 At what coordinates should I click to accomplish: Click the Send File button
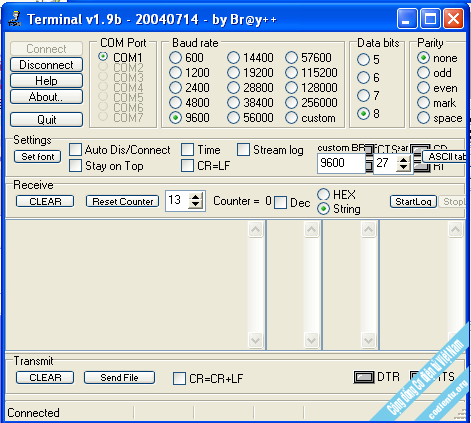pos(119,377)
